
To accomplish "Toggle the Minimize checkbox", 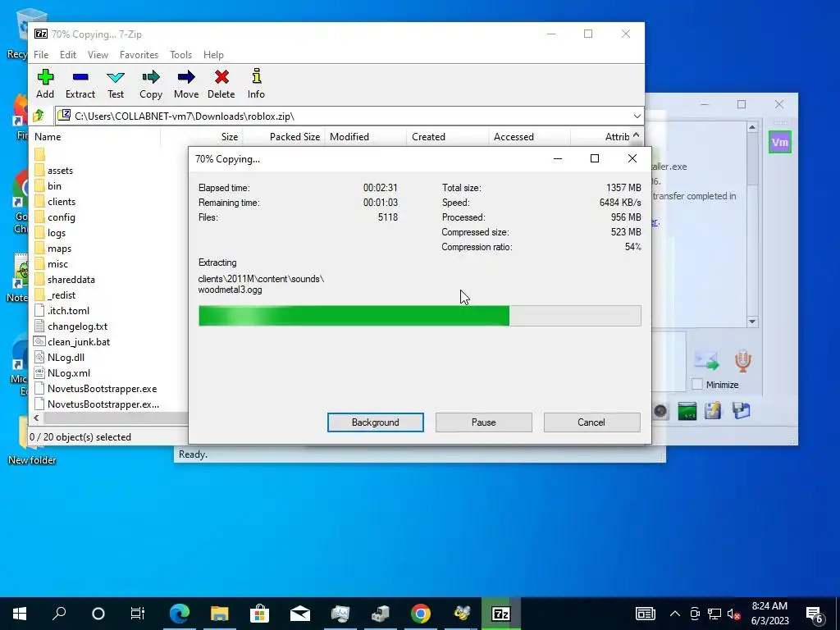I will tap(697, 384).
